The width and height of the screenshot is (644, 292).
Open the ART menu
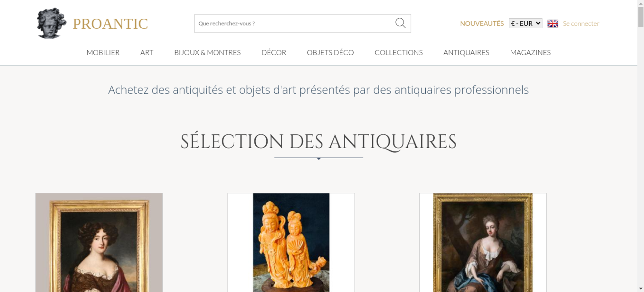(147, 52)
